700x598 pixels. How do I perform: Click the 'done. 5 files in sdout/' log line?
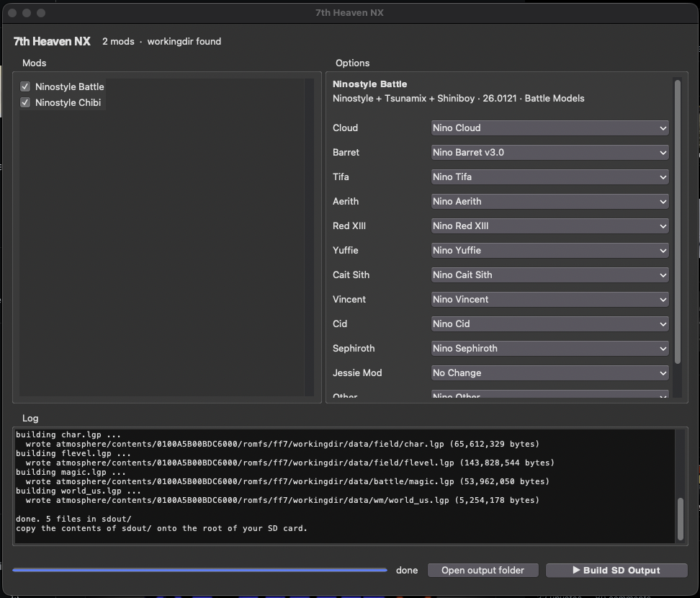(73, 519)
